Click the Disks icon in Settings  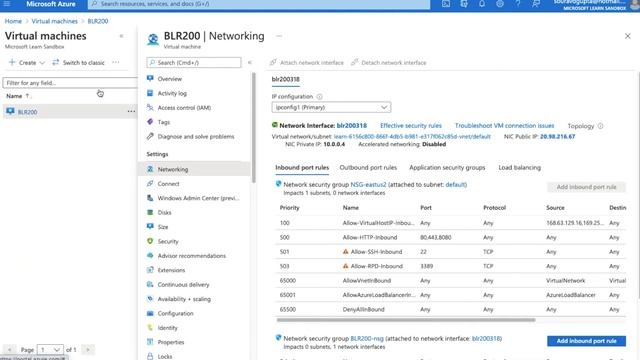pos(150,212)
